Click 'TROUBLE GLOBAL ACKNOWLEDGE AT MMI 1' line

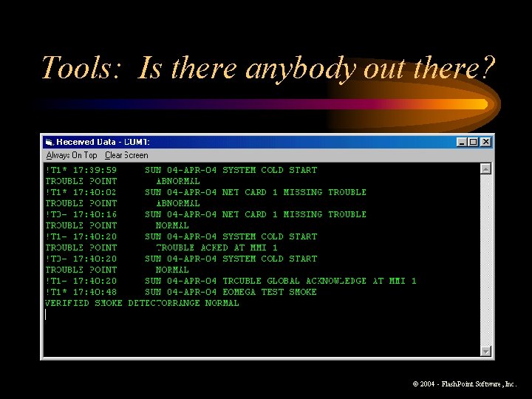231,281
